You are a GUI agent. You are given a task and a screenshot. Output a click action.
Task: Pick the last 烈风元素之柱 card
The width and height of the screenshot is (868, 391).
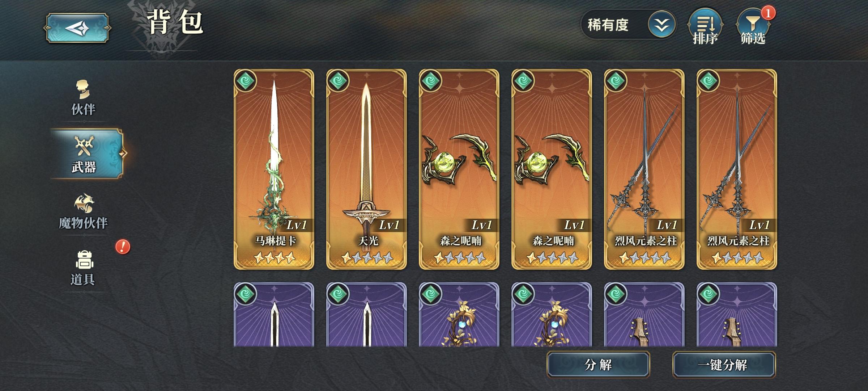[x=737, y=169]
